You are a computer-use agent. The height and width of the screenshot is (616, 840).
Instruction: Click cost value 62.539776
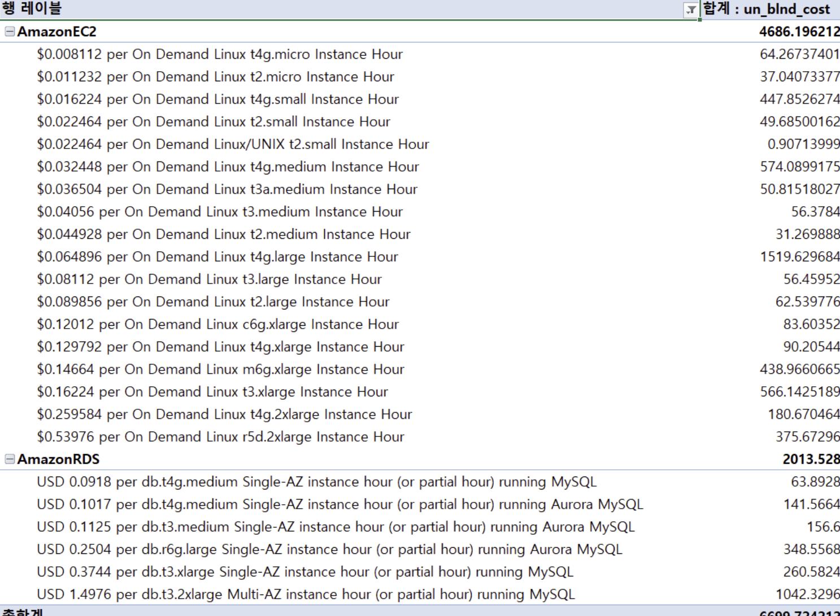pos(808,302)
